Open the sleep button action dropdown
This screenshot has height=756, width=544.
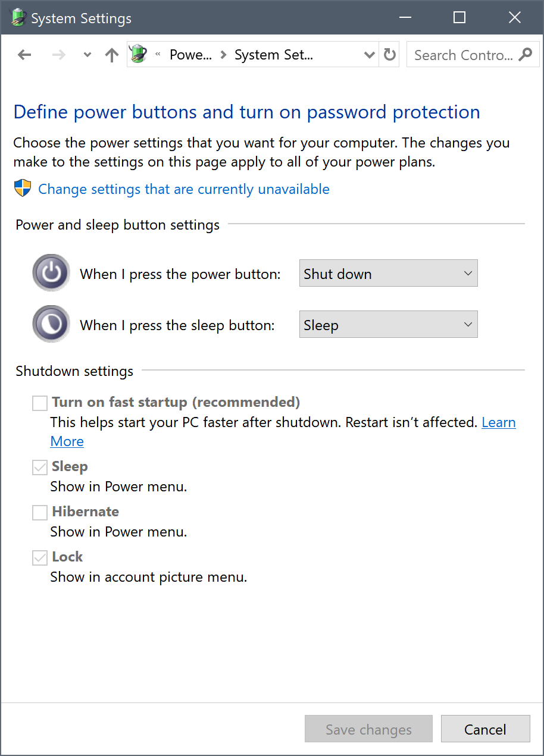[388, 325]
